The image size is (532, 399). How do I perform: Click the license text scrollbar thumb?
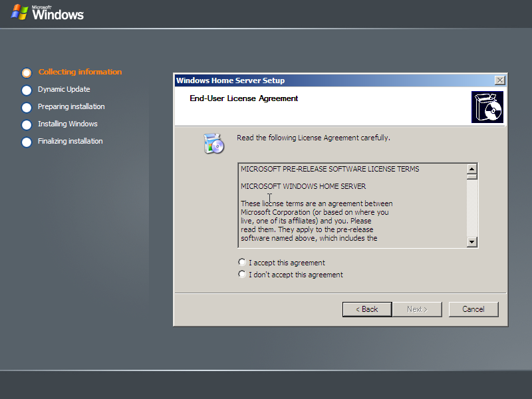(472, 176)
